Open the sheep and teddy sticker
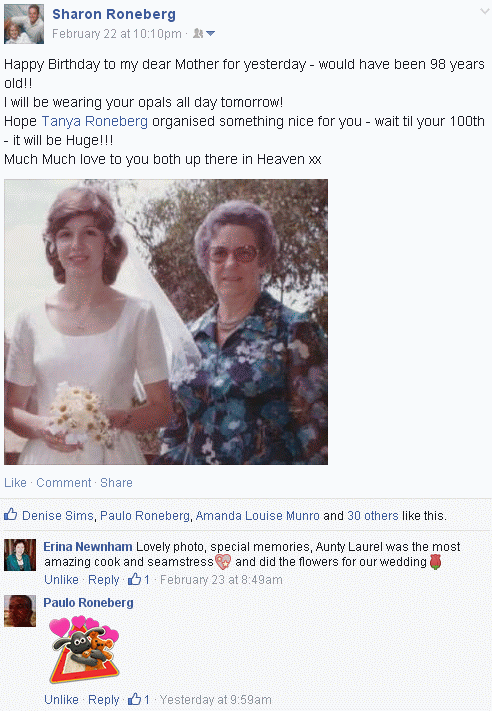 (x=84, y=649)
